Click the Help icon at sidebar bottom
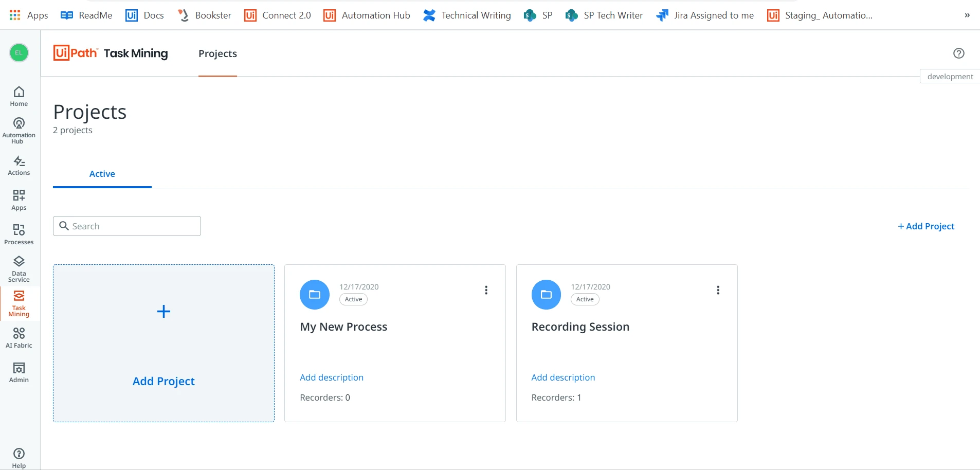The width and height of the screenshot is (980, 470). 19,458
